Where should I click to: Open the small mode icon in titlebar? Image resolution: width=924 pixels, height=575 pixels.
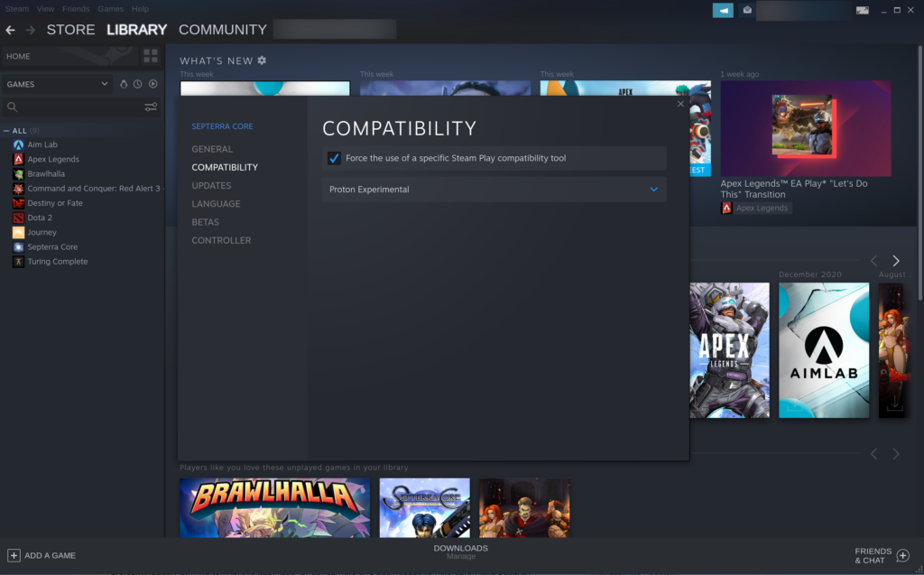tap(862, 10)
